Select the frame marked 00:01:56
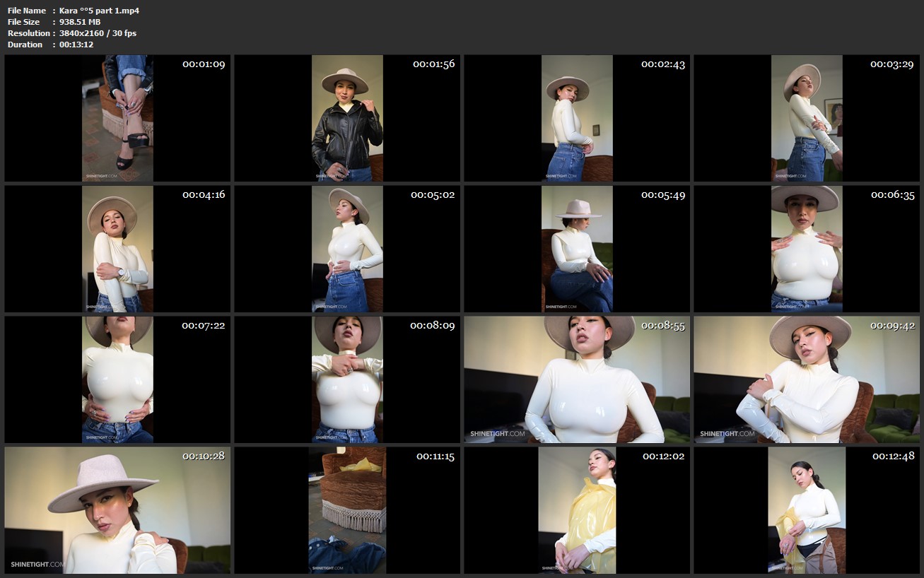 [347, 119]
